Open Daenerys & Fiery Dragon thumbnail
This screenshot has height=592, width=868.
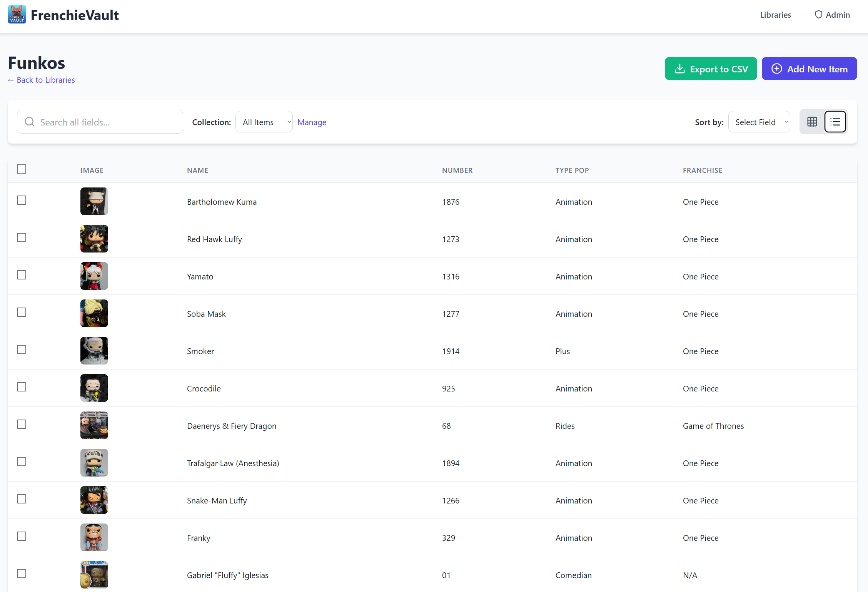[x=94, y=425]
